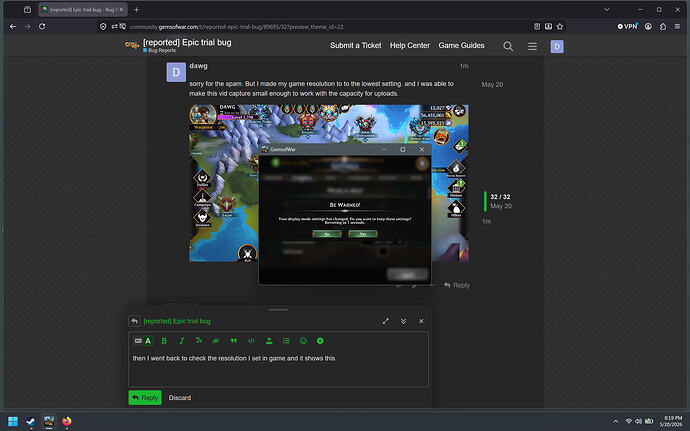This screenshot has width=690, height=431.
Task: Click the reply-to arrow icon beside the composer title
Action: 134,321
